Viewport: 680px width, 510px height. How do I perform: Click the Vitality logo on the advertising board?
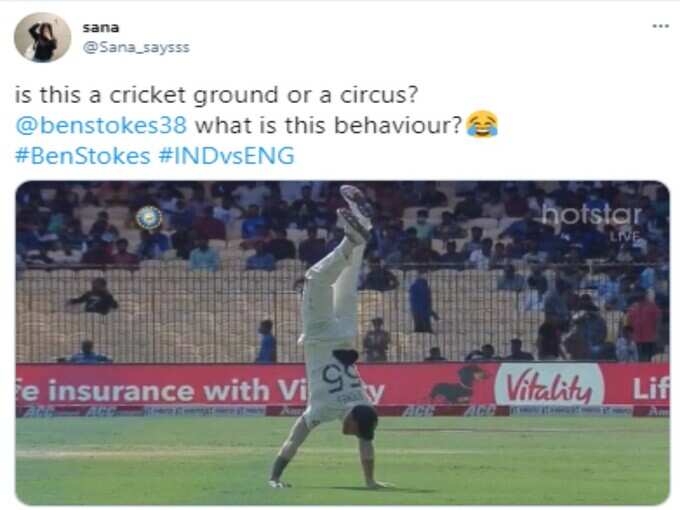pyautogui.click(x=549, y=385)
